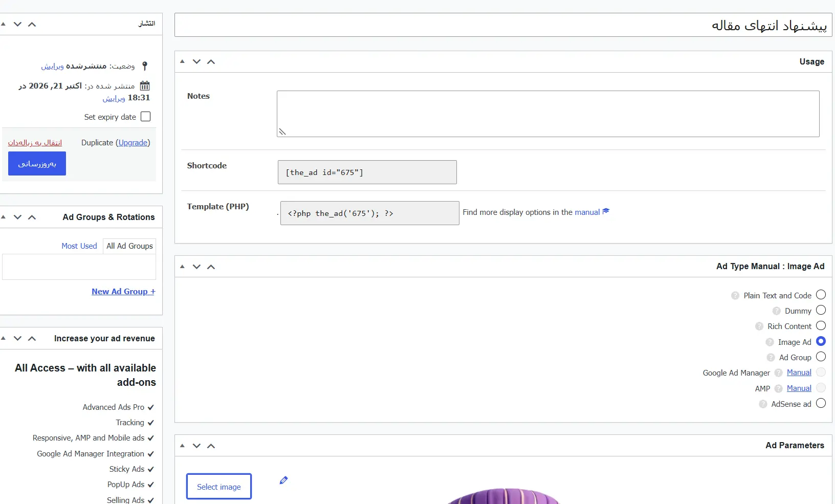Move Usage panel down with the down chevron
The width and height of the screenshot is (835, 504).
pos(196,61)
